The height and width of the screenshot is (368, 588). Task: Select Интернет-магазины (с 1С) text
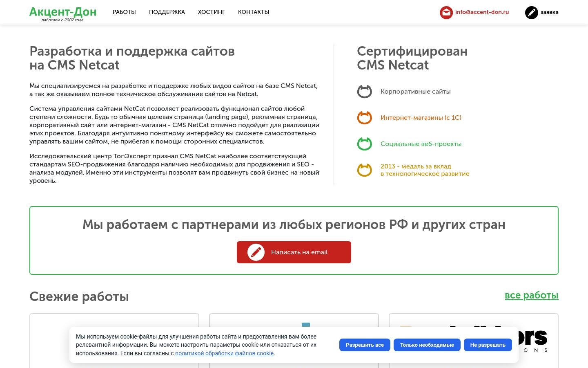421,118
